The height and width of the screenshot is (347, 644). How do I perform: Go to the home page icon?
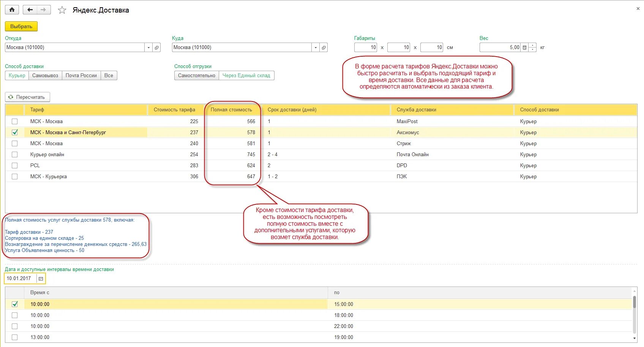pyautogui.click(x=12, y=10)
